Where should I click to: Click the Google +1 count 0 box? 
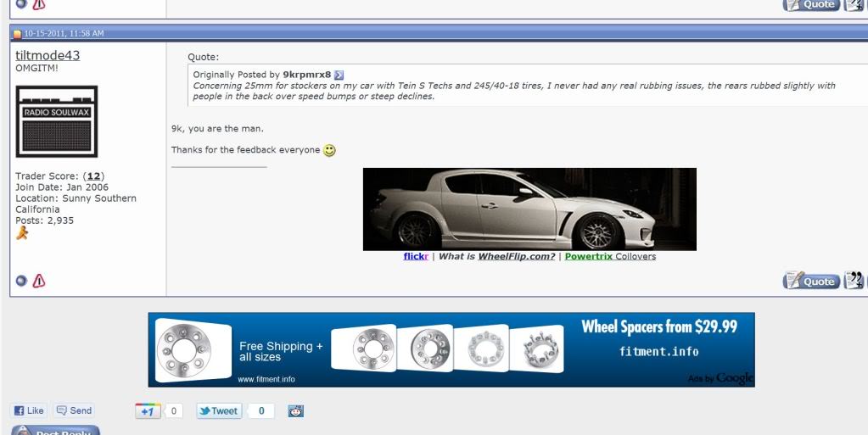173,411
